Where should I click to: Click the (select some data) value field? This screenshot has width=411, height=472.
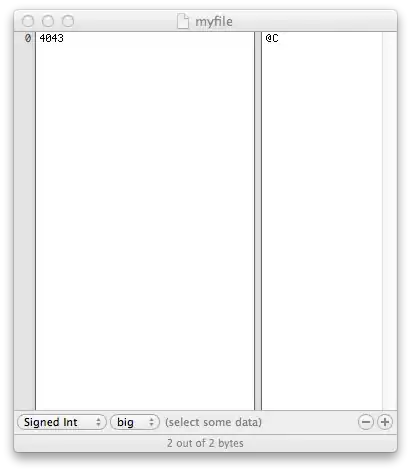tap(214, 422)
